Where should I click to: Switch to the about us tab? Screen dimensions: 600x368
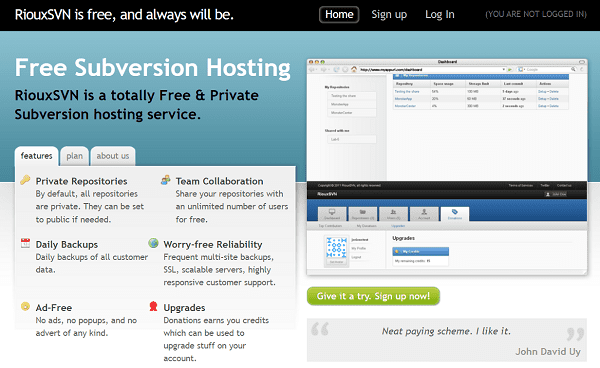click(x=112, y=156)
